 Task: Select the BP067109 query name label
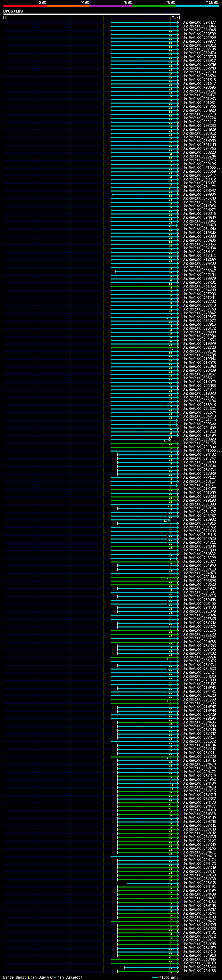click(13, 11)
